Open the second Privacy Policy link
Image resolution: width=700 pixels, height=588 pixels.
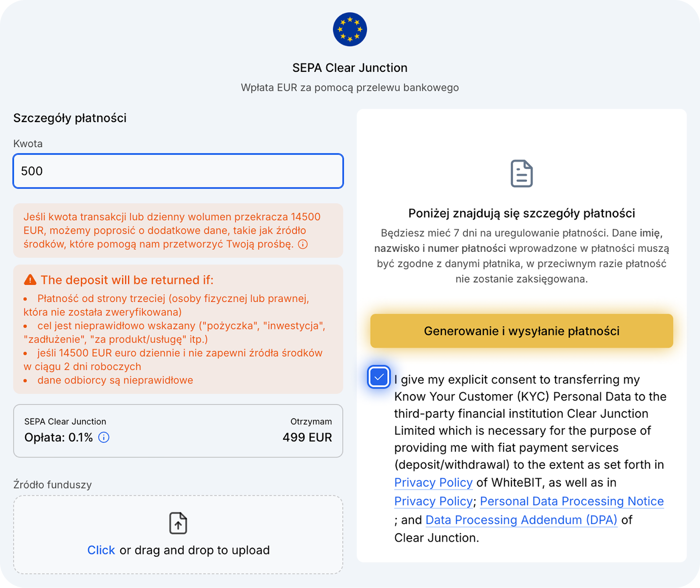click(x=433, y=501)
